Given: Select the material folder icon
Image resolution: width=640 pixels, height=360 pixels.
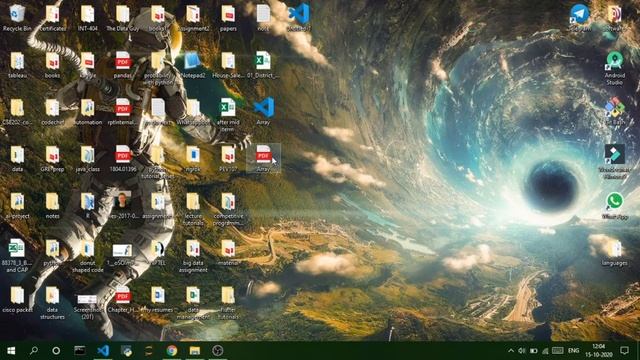Looking at the screenshot, I should click(x=228, y=253).
